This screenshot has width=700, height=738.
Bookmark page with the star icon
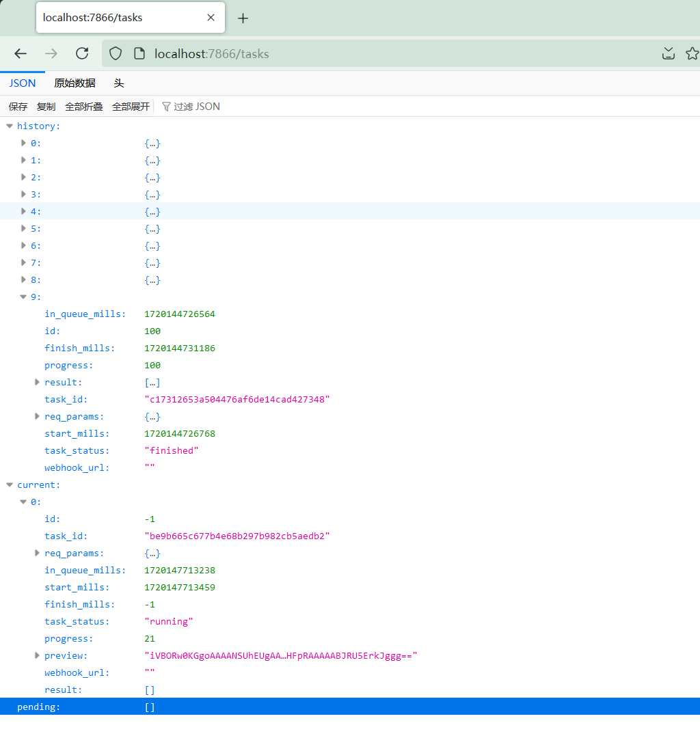click(x=692, y=53)
